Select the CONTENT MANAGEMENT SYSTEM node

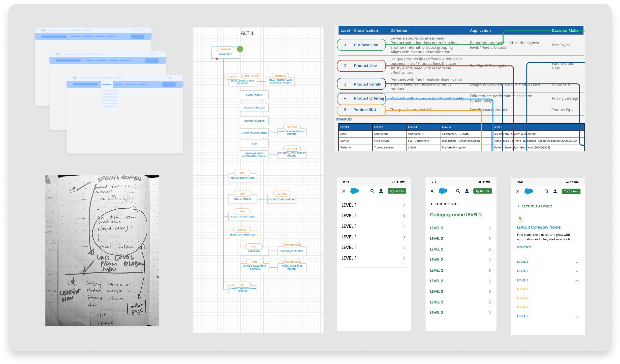point(242,290)
